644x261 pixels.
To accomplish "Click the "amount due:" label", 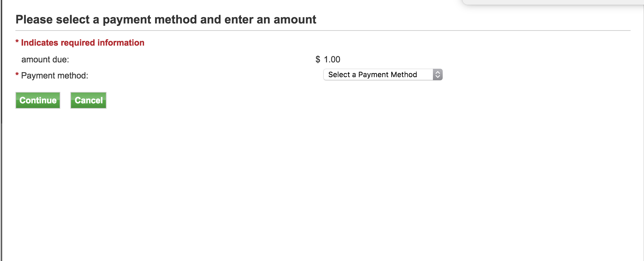I will [45, 59].
